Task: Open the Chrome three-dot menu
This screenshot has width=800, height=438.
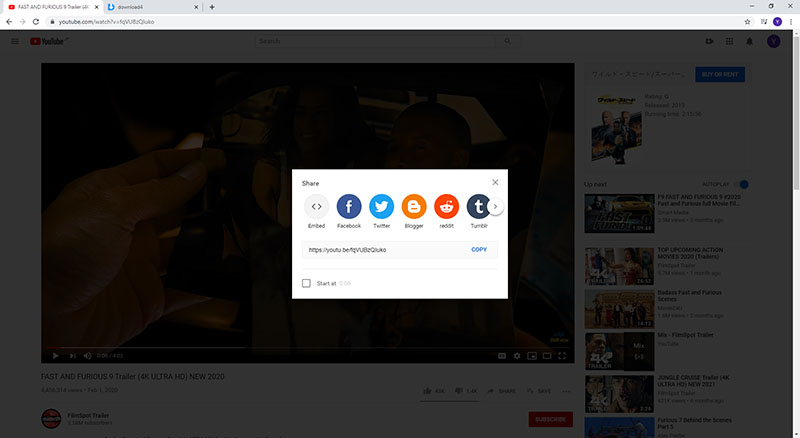Action: tap(791, 21)
